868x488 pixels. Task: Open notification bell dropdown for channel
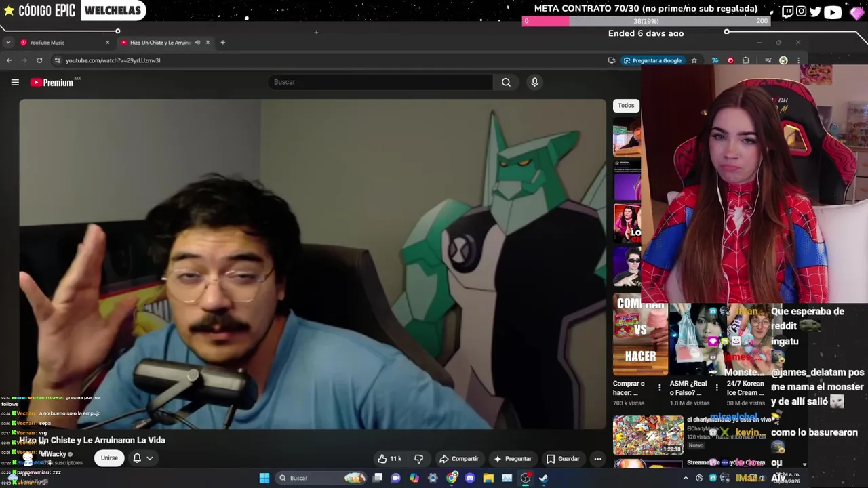click(142, 458)
